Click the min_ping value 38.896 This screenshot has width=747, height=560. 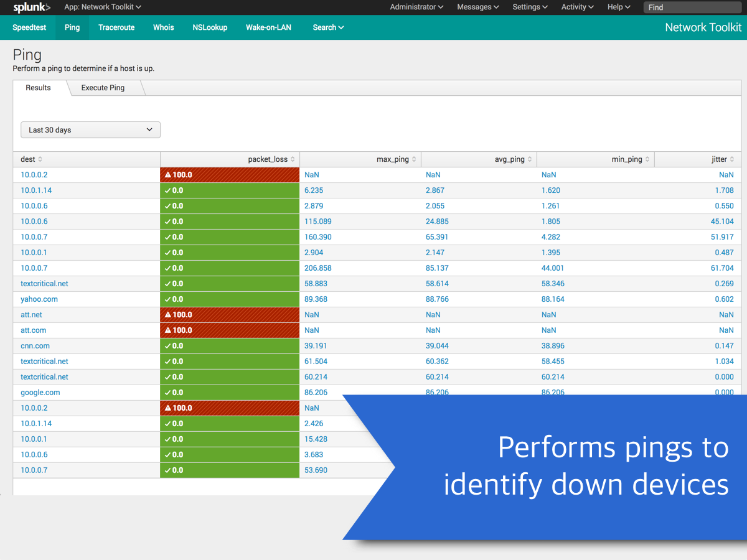(553, 346)
